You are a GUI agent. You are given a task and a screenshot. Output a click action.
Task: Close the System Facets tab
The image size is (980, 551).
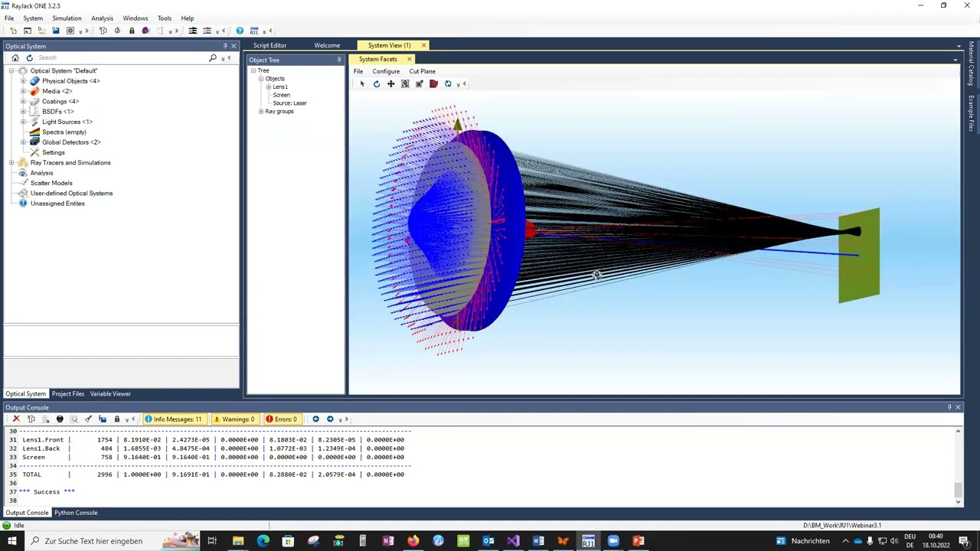pyautogui.click(x=409, y=59)
